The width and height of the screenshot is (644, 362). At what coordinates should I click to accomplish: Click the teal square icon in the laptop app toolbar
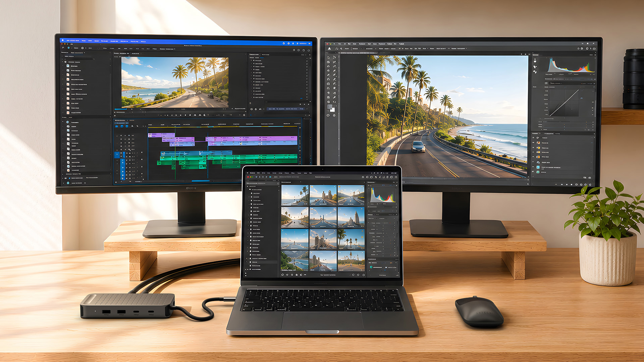[270, 177]
